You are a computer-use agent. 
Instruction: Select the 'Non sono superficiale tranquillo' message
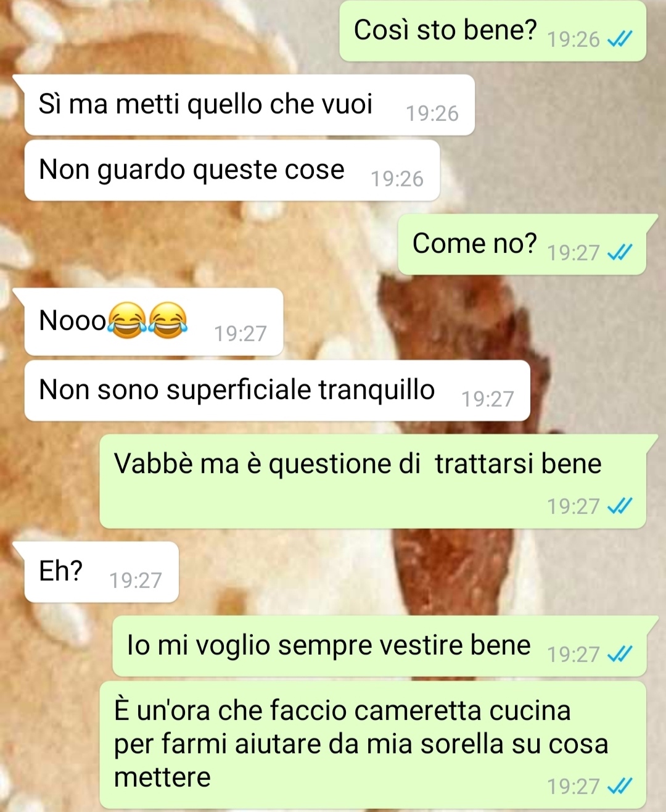pyautogui.click(x=277, y=391)
